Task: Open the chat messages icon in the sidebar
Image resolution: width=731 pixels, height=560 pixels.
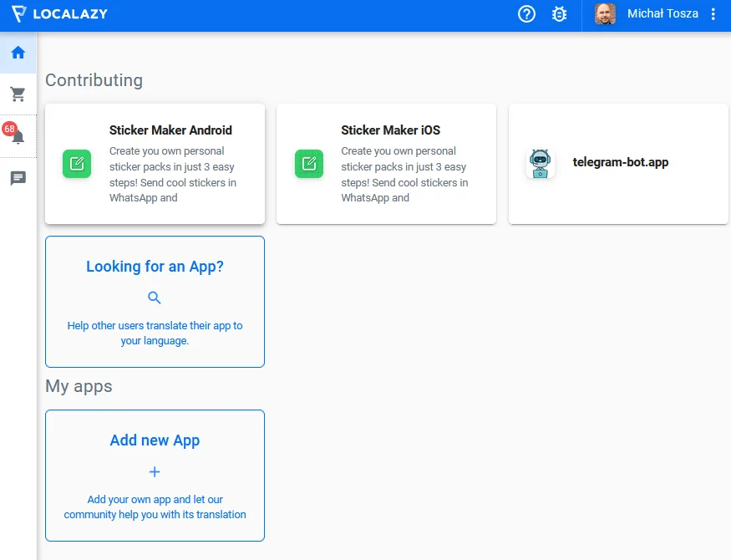Action: pyautogui.click(x=18, y=178)
